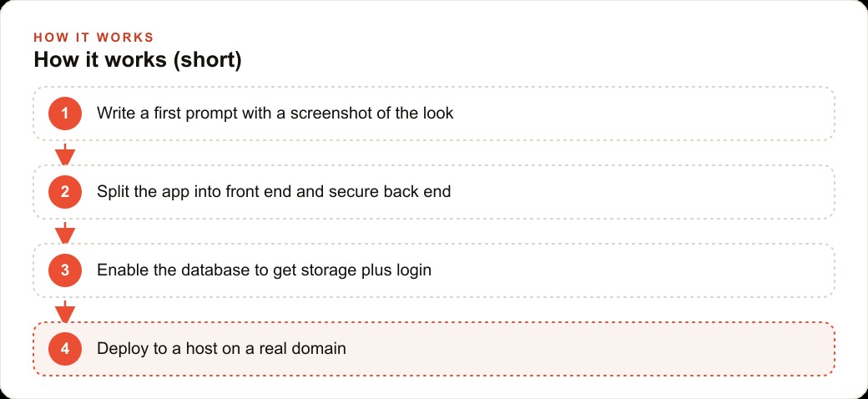Image resolution: width=868 pixels, height=399 pixels.
Task: Click the 'Enable the database' step text
Action: pos(264,270)
